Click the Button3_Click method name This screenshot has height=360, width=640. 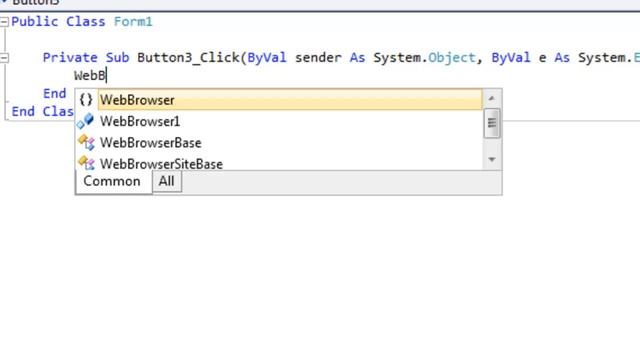(x=188, y=58)
